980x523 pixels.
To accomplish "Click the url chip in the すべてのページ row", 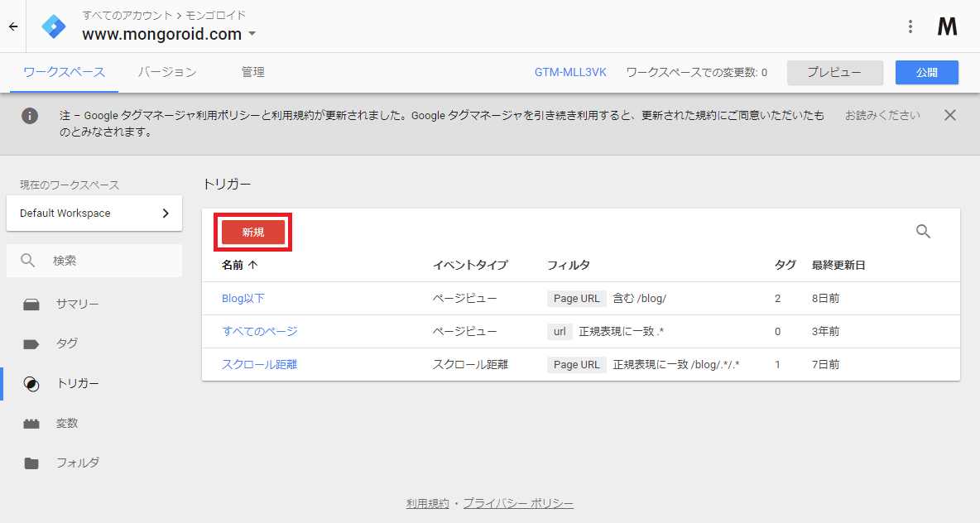I will [560, 332].
